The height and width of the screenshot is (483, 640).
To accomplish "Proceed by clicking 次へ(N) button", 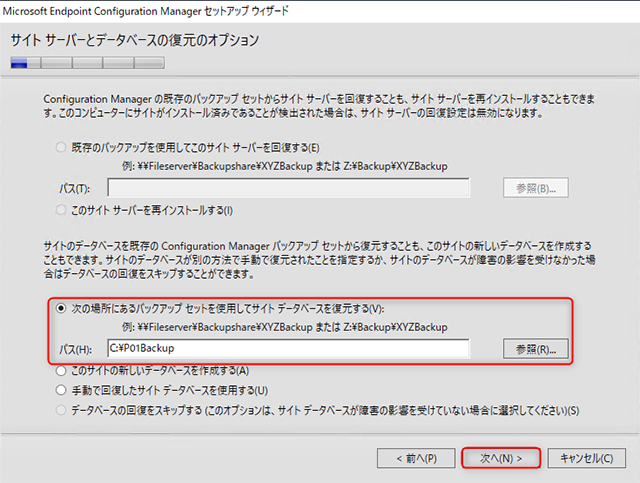I will [x=502, y=458].
